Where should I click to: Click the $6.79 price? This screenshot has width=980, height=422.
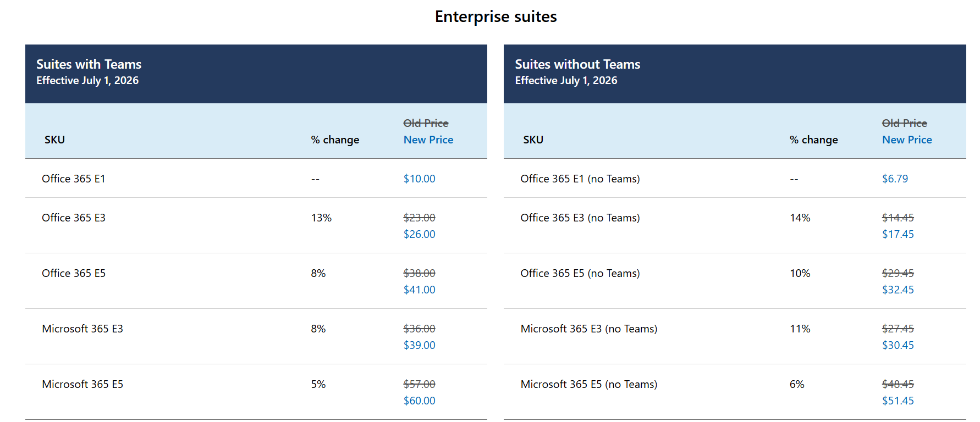pos(895,179)
